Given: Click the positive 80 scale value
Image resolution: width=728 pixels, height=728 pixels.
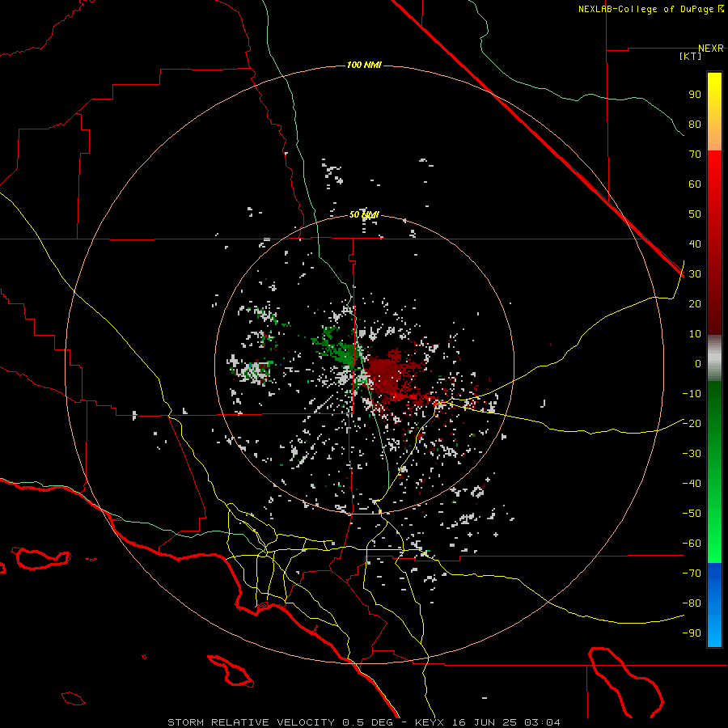Looking at the screenshot, I should tap(695, 124).
